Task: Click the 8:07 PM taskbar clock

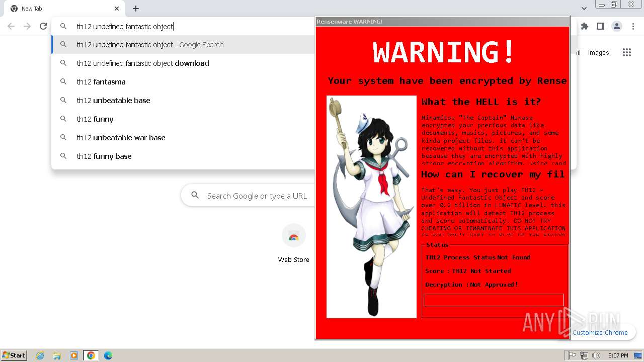Action: (x=618, y=355)
